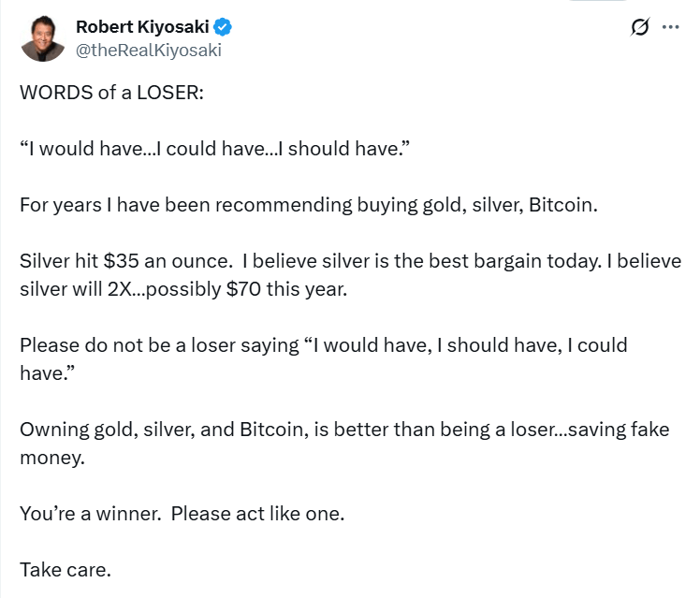
Task: Click the closing "Take care." line
Action: click(66, 568)
